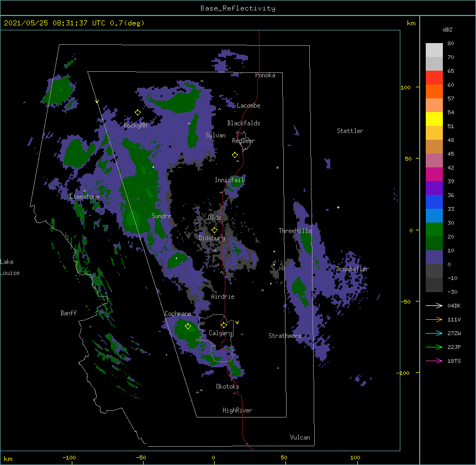Click the Sundre town label
The height and width of the screenshot is (465, 476).
(161, 216)
